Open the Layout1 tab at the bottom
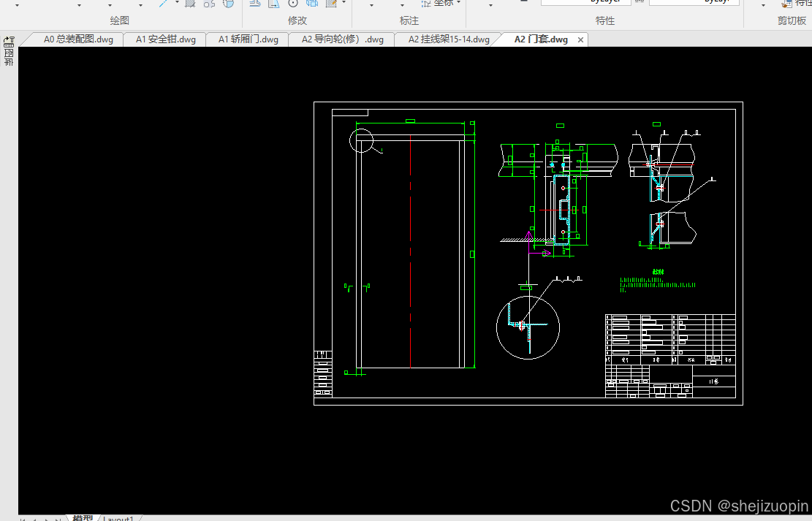The height and width of the screenshot is (521, 812). (x=118, y=518)
